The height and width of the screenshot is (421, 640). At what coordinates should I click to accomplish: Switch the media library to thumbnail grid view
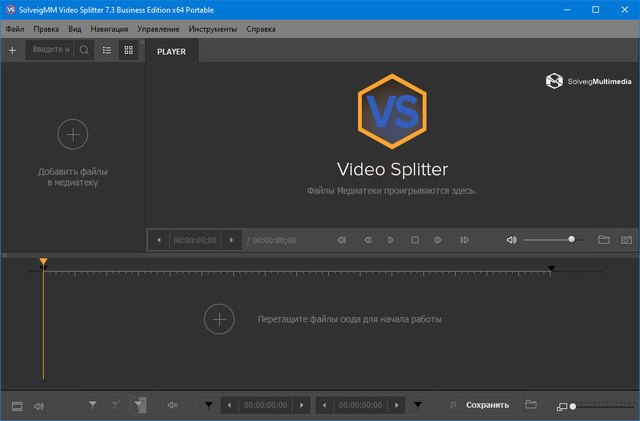pyautogui.click(x=128, y=49)
